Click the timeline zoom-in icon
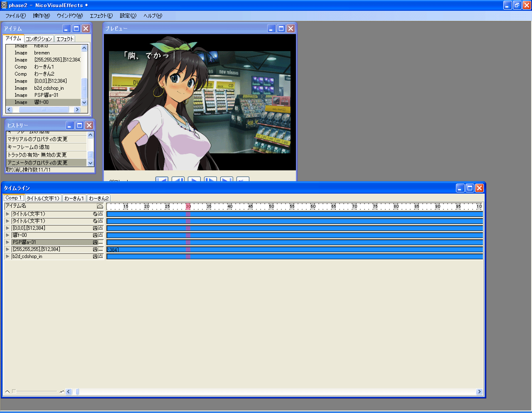Viewport: 532px width, 413px height. [62, 391]
